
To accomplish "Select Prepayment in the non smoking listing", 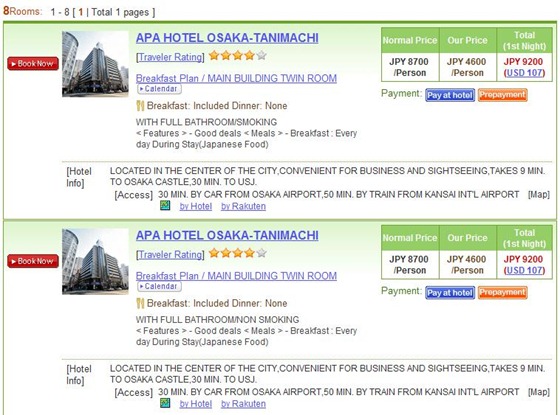I will click(502, 292).
